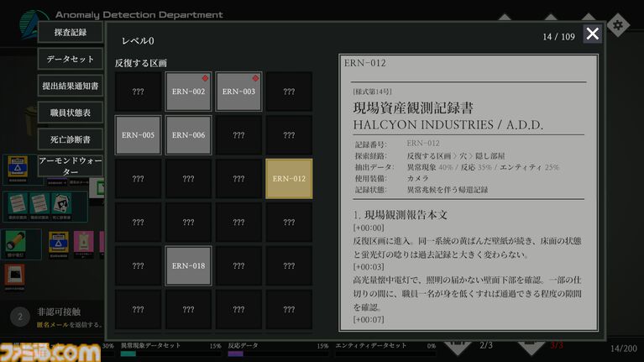Click the エンティティデータセット progress bar

[x=385, y=354]
